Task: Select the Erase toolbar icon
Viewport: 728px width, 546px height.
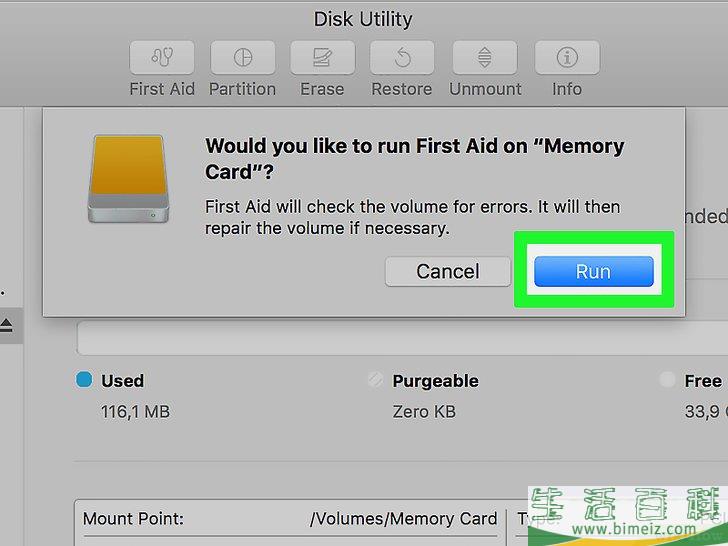Action: [x=322, y=57]
